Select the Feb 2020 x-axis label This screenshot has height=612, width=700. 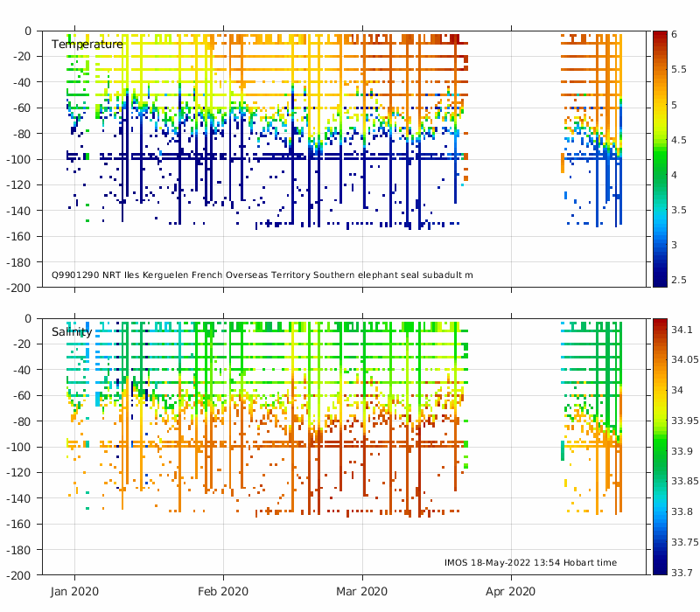[223, 592]
